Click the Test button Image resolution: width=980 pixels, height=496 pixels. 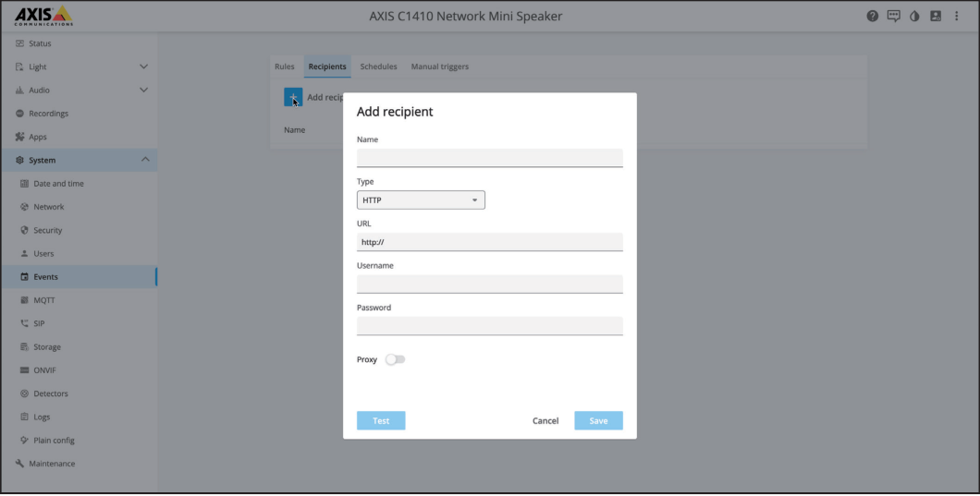click(381, 421)
